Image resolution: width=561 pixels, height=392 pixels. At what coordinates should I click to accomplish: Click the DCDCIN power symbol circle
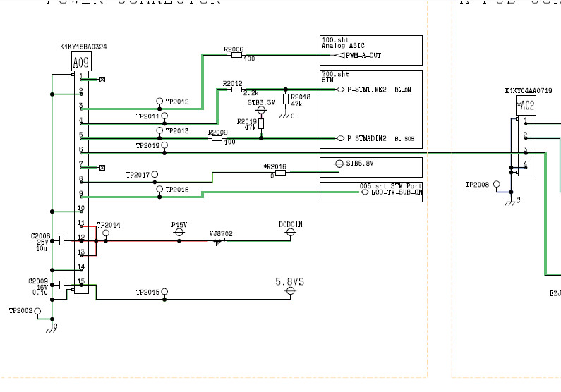click(291, 233)
